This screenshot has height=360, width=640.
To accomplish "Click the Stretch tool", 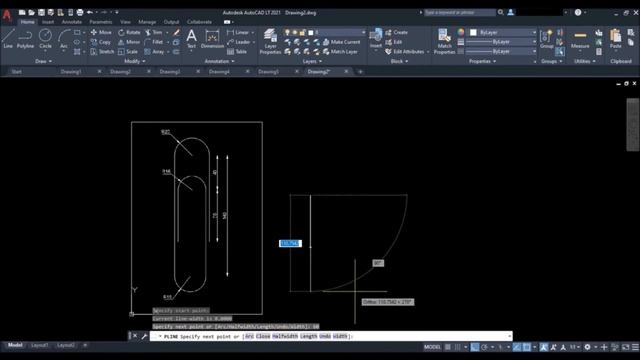I will tap(102, 52).
